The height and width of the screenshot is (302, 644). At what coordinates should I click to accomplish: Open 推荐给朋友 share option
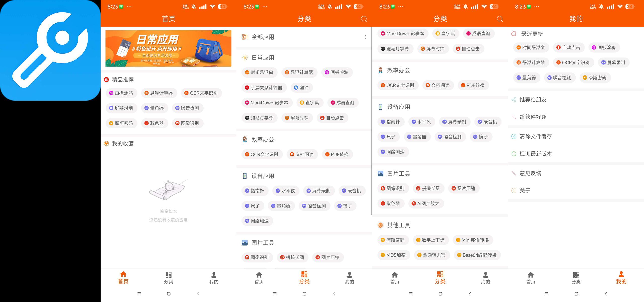(x=533, y=100)
